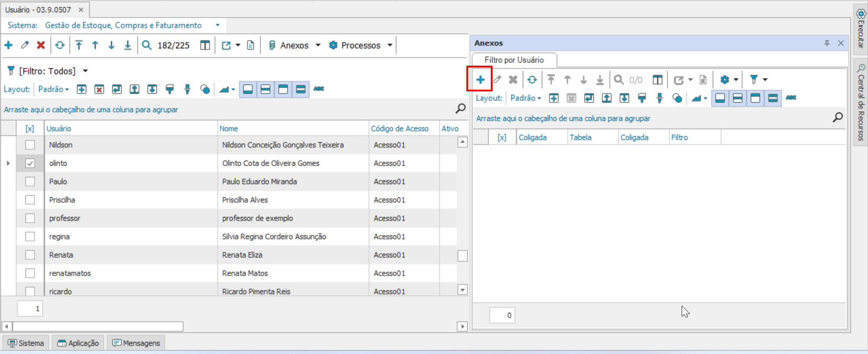The width and height of the screenshot is (868, 354).
Task: Click the funnel icon beside Filtro: Todos
Action: coord(11,71)
